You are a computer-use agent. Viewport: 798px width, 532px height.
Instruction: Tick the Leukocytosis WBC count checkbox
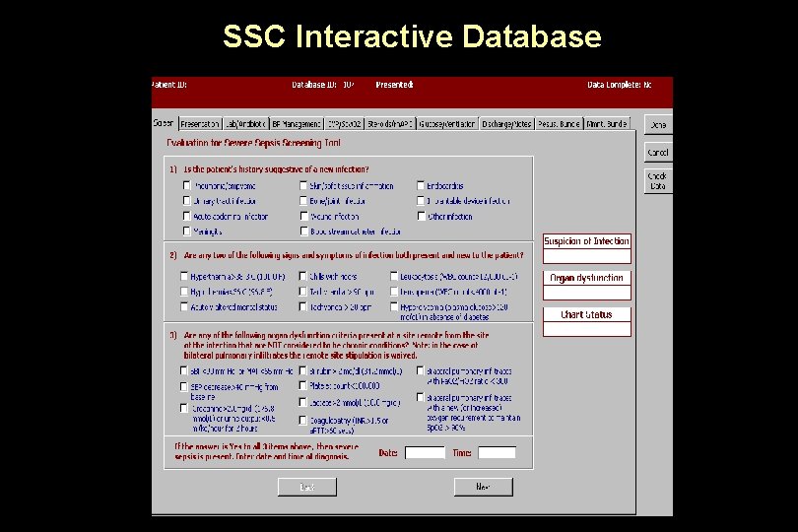tap(394, 277)
